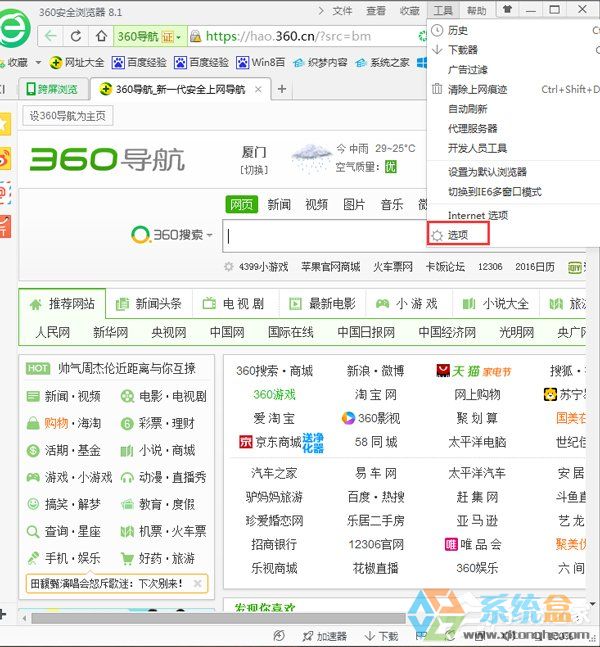This screenshot has height=647, width=600.
Task: Close the 360导航 tab
Action: click(x=258, y=89)
